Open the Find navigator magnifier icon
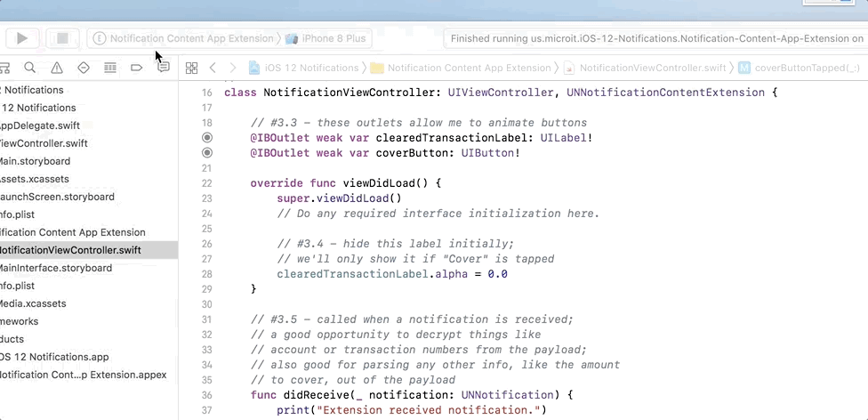The width and height of the screenshot is (868, 420). pos(30,68)
